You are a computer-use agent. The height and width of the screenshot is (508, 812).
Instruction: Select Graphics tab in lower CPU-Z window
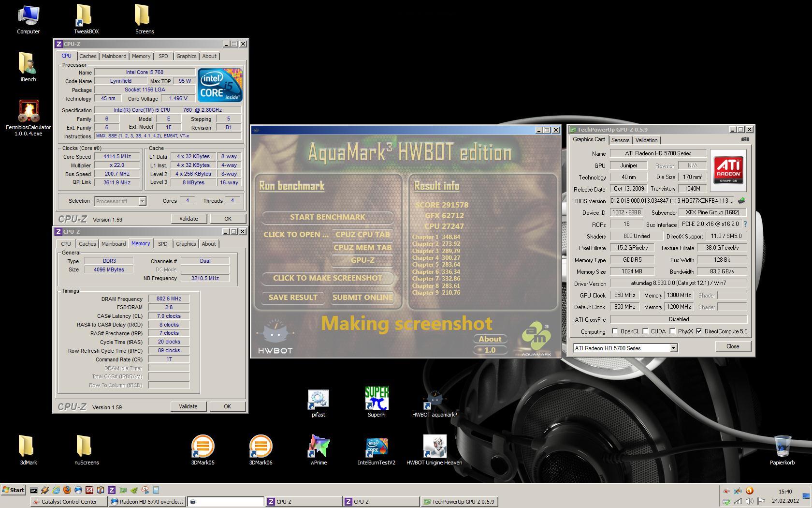(186, 244)
